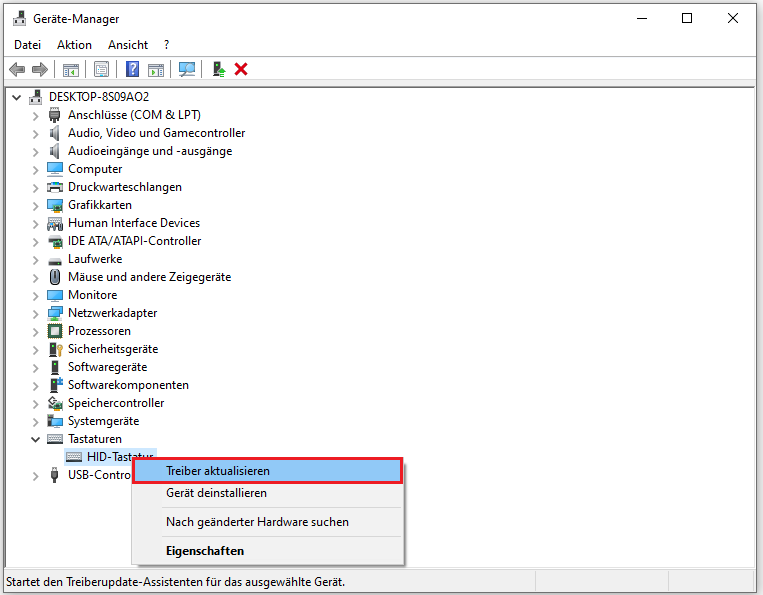Choose Nach geänderter Hardware suchen
The height and width of the screenshot is (595, 763).
click(x=267, y=522)
